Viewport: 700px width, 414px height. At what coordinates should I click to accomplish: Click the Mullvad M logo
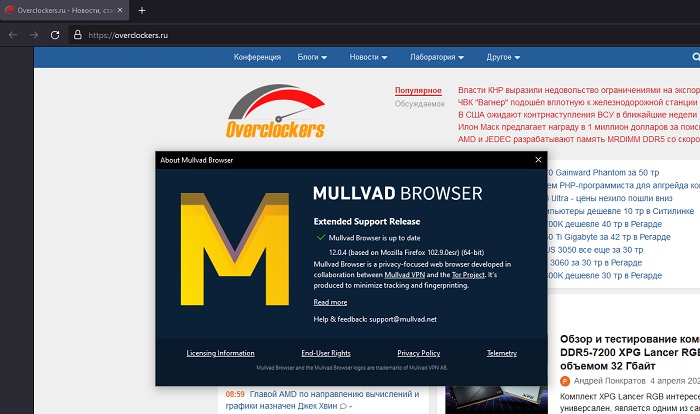[x=235, y=249]
